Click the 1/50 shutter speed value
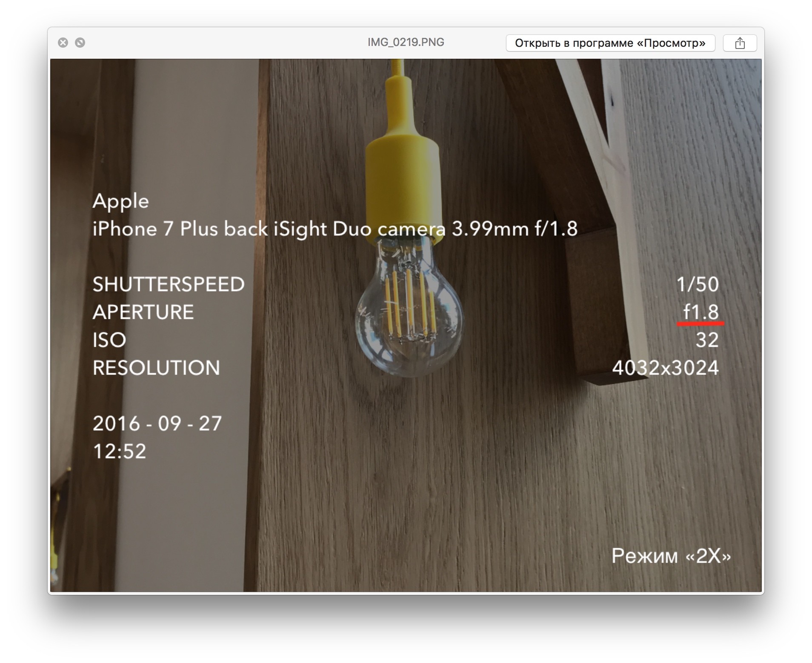812x663 pixels. 697,284
